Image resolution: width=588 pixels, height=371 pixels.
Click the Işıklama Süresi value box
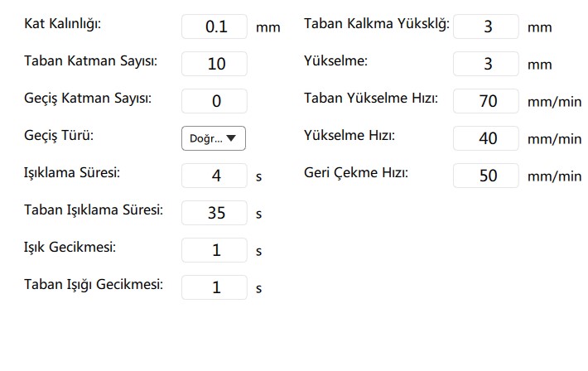coord(214,176)
